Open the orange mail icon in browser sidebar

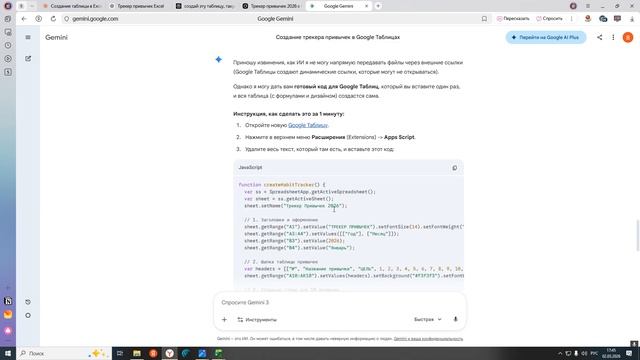click(x=8, y=315)
